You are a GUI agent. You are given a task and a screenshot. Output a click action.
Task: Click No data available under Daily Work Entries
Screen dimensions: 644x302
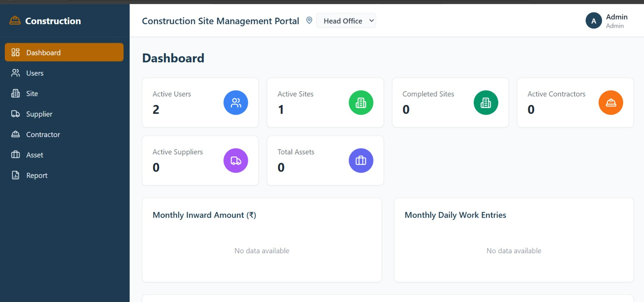[x=514, y=251]
